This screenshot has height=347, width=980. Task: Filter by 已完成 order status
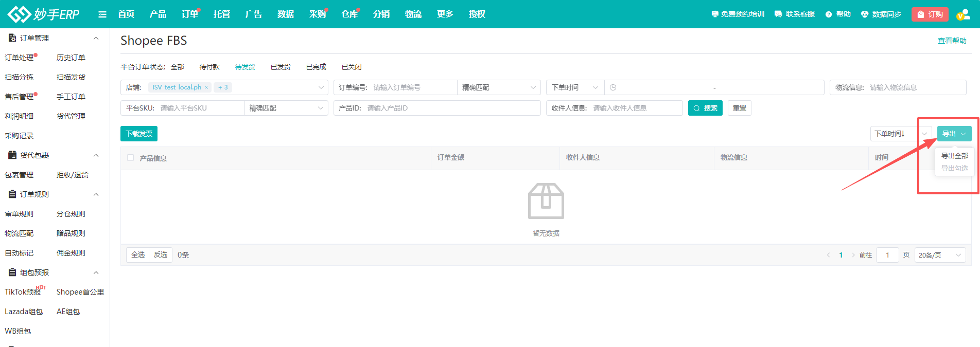coord(316,67)
